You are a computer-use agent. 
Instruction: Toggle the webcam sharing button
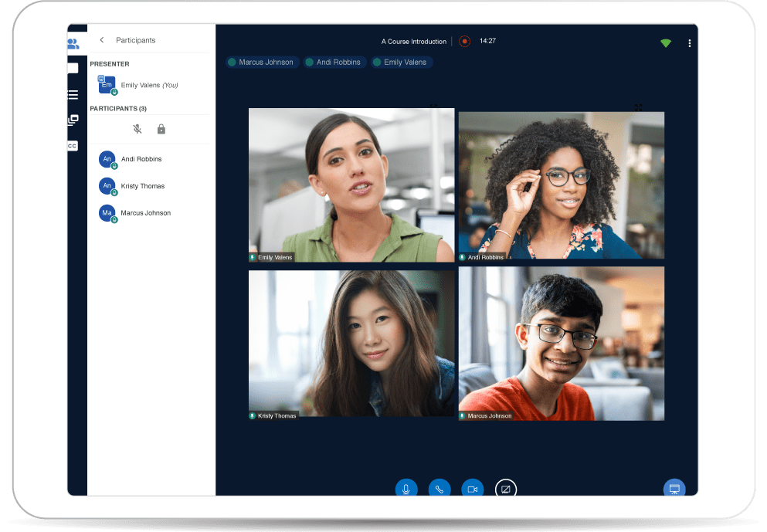click(472, 489)
